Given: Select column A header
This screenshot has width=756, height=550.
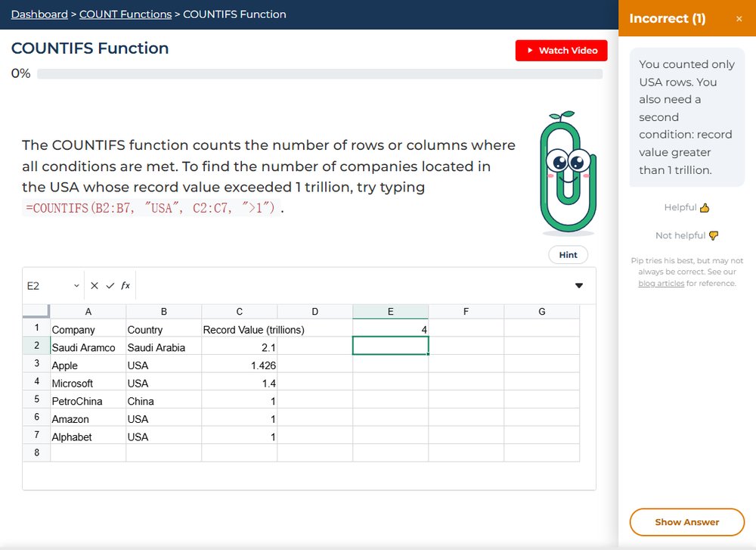Looking at the screenshot, I should (x=88, y=312).
